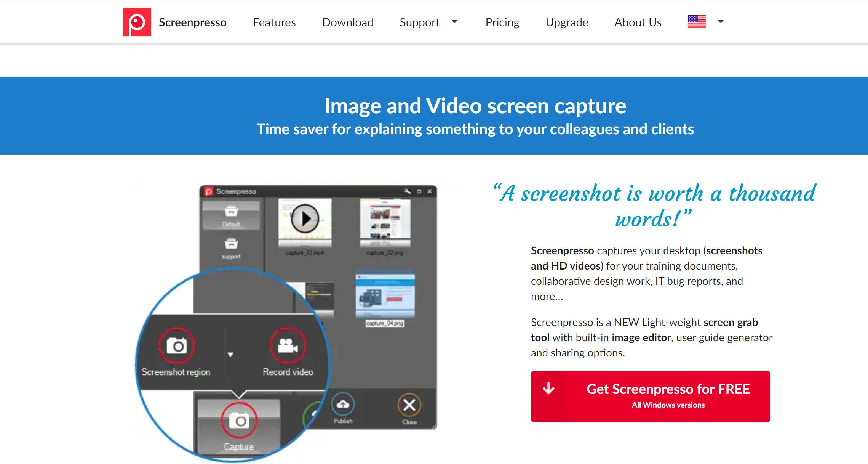Click the Image and Video screen capture heading
The width and height of the screenshot is (868, 464).
tap(475, 106)
